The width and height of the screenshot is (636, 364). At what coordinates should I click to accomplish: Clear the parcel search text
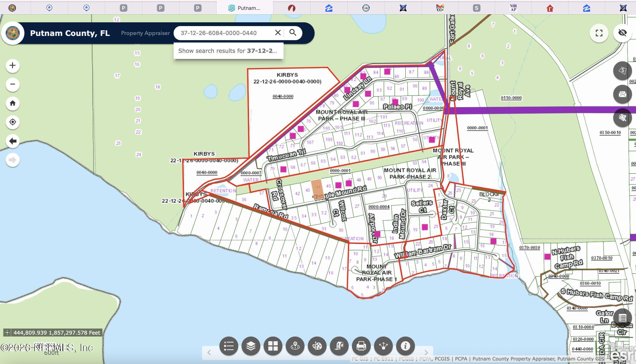point(278,33)
